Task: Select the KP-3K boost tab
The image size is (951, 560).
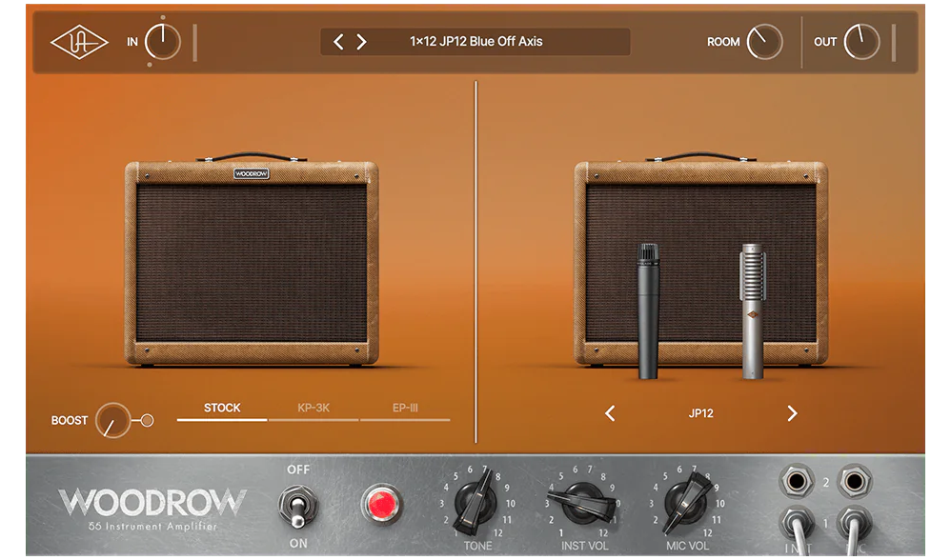Action: coord(314,409)
